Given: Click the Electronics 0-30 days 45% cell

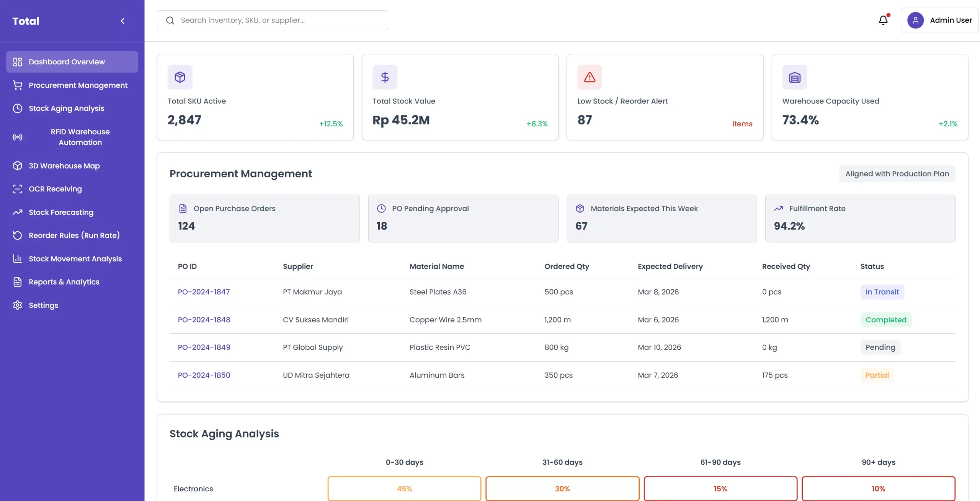Looking at the screenshot, I should pos(404,489).
